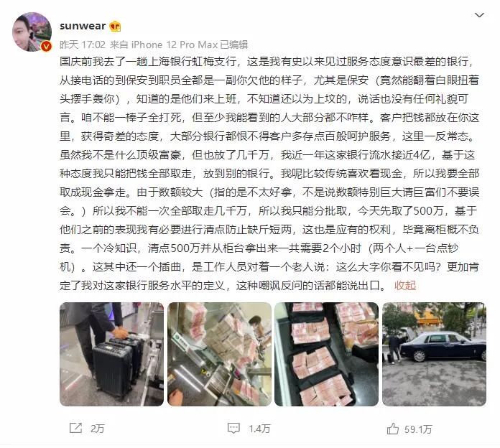Click the 已编辑 edited label
The width and height of the screenshot is (500, 448).
[x=234, y=45]
